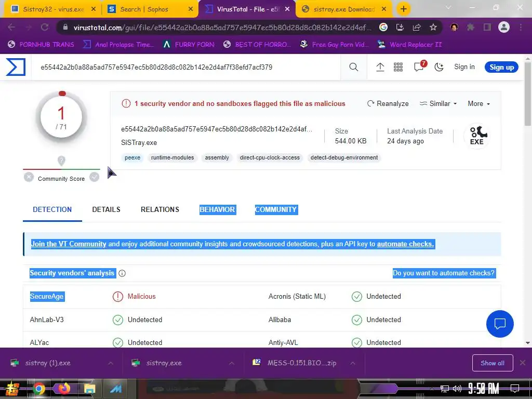The image size is (532, 399).
Task: Click the EXE file type icon
Action: point(477,136)
